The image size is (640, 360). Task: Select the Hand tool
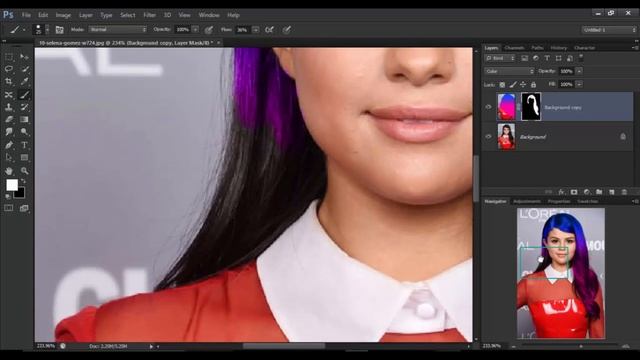9,171
